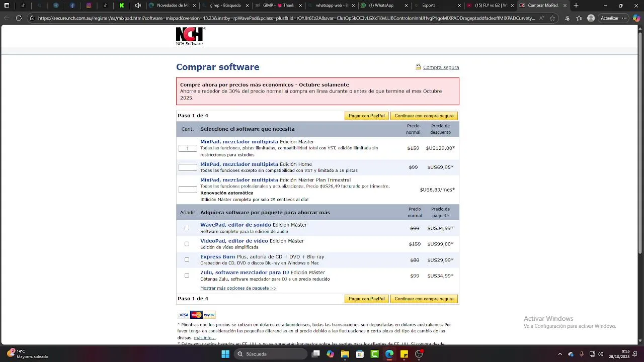Open the pinned Telegram tab
The height and width of the screenshot is (362, 644).
pos(56,6)
